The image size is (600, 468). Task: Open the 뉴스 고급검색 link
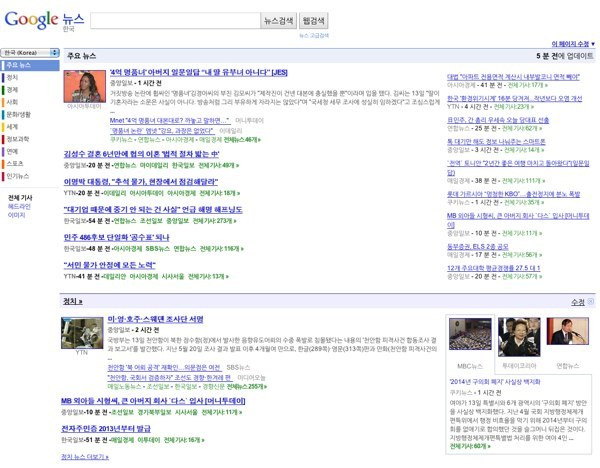click(x=314, y=36)
